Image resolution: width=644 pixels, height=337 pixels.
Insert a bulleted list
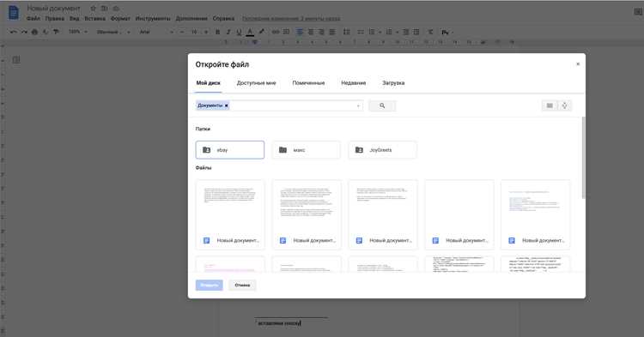tap(372, 32)
